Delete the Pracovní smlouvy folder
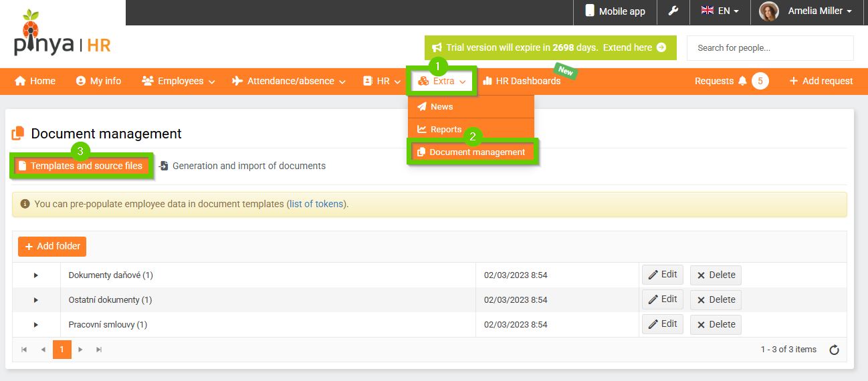Screen dimensions: 868x381 point(716,324)
